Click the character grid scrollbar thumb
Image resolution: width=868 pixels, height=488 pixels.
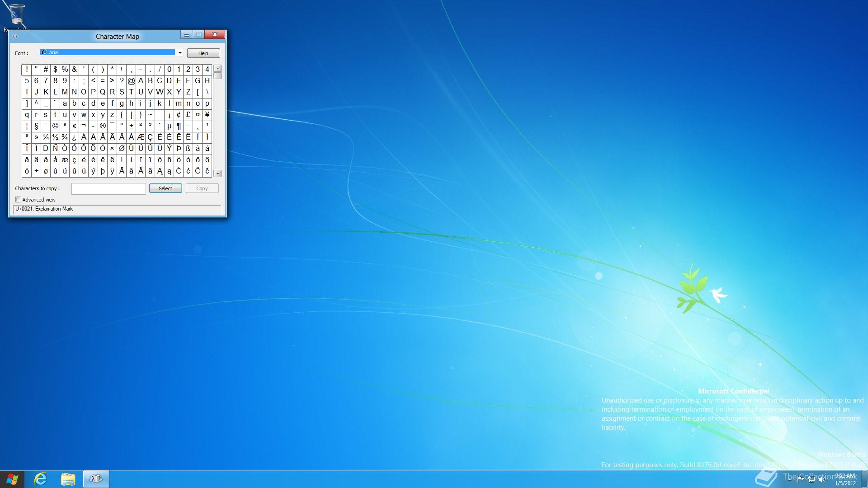coord(218,76)
